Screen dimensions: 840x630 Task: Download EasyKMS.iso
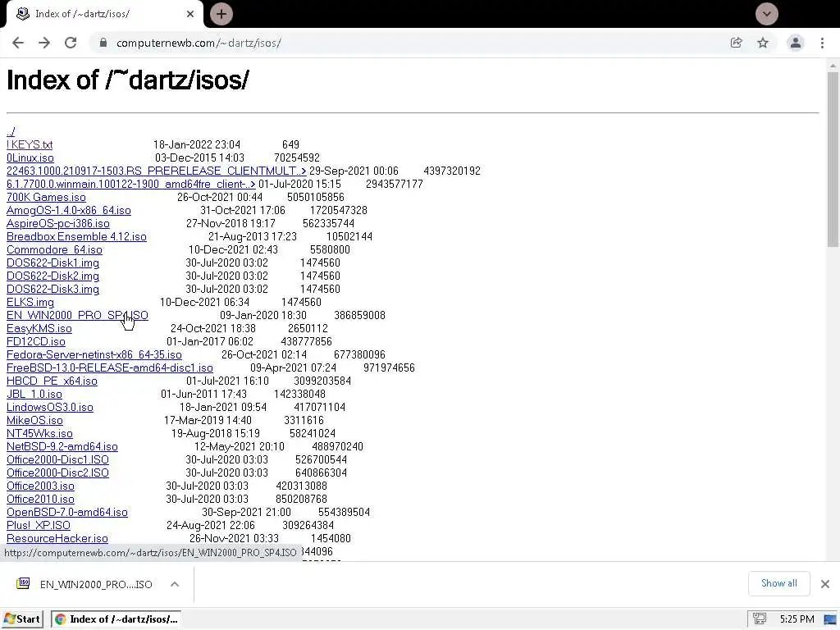[x=39, y=328]
